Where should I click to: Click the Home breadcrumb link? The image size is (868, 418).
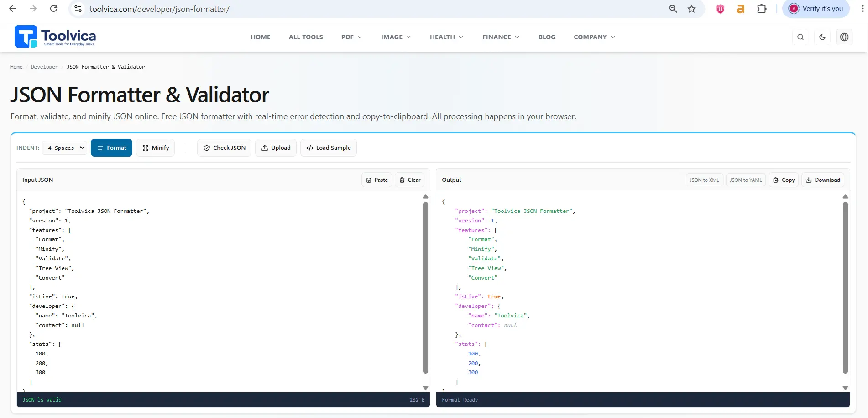tap(16, 67)
